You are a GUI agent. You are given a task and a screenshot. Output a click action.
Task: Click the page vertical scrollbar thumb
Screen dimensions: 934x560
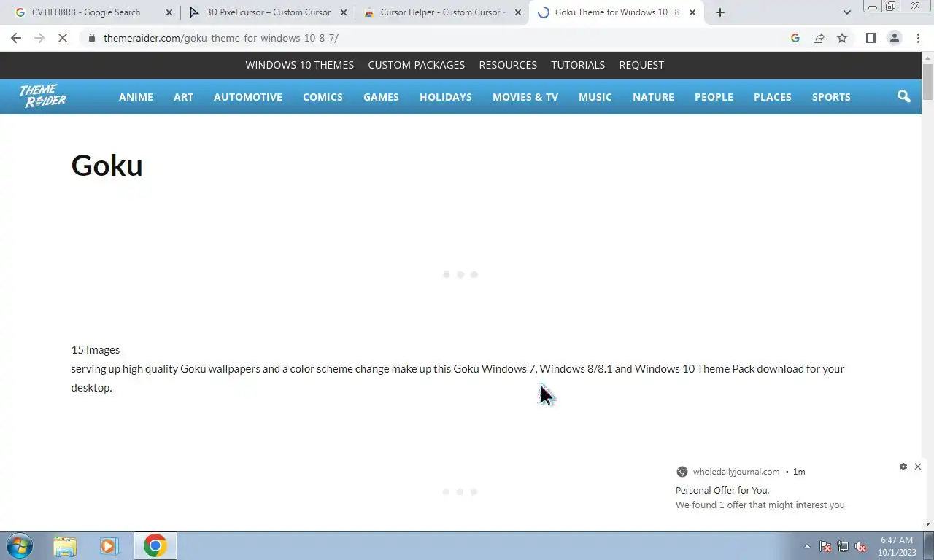(x=927, y=82)
